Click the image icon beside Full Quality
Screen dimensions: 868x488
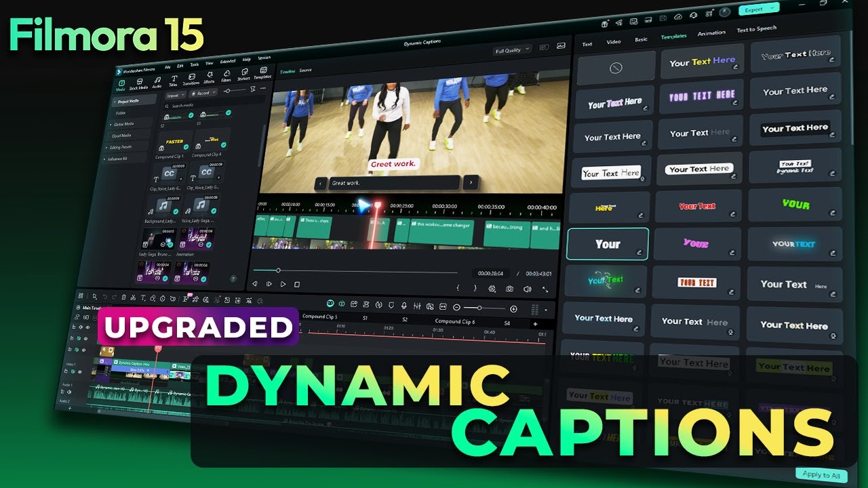tap(561, 46)
